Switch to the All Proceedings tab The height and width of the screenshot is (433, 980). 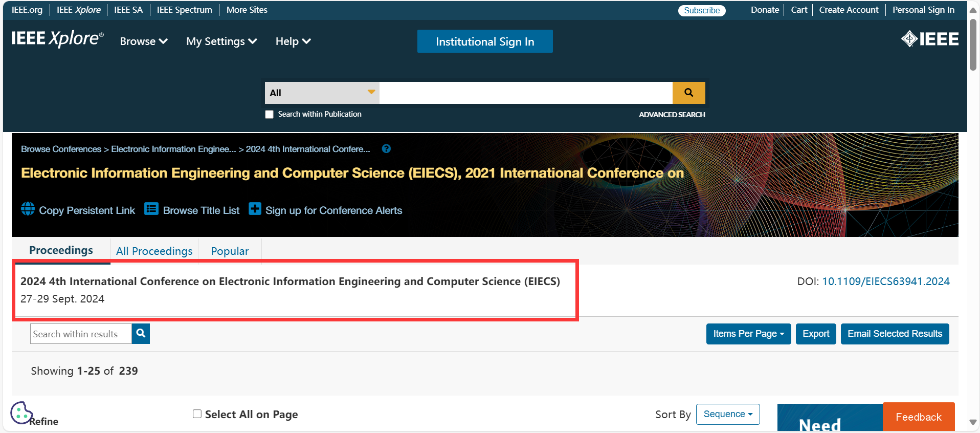(154, 251)
